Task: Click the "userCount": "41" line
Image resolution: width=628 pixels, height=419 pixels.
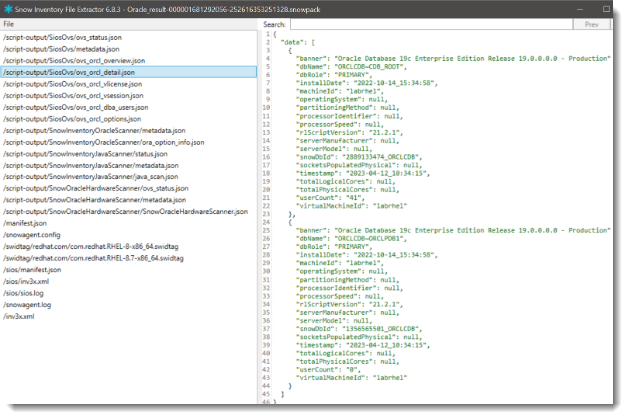Action: [x=330, y=197]
